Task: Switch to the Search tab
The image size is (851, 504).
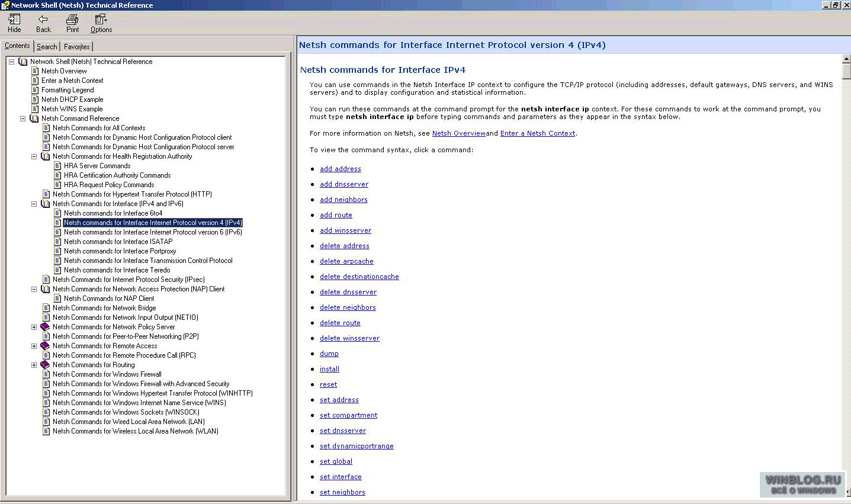Action: (47, 47)
